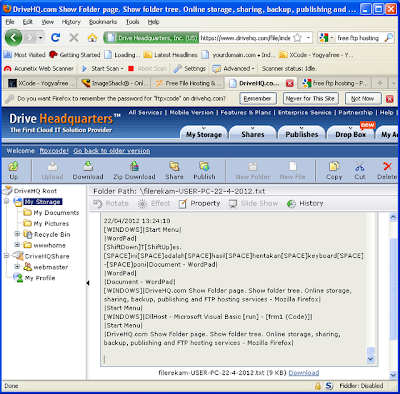Image resolution: width=400 pixels, height=394 pixels.
Task: Go back with the green back arrow
Action: (13, 38)
